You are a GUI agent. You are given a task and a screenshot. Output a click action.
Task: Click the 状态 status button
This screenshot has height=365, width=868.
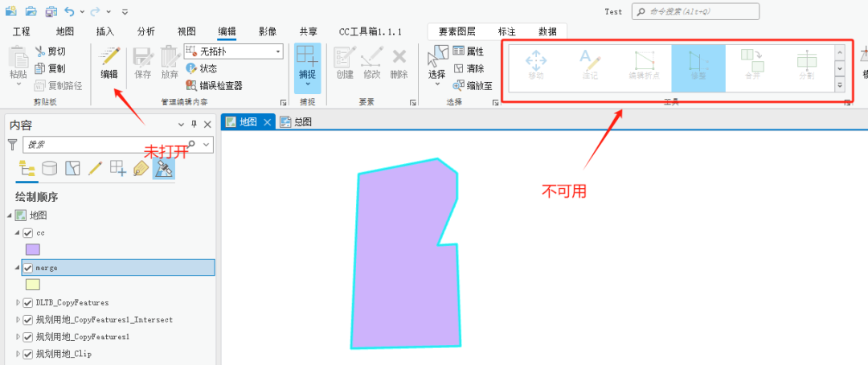pyautogui.click(x=202, y=68)
